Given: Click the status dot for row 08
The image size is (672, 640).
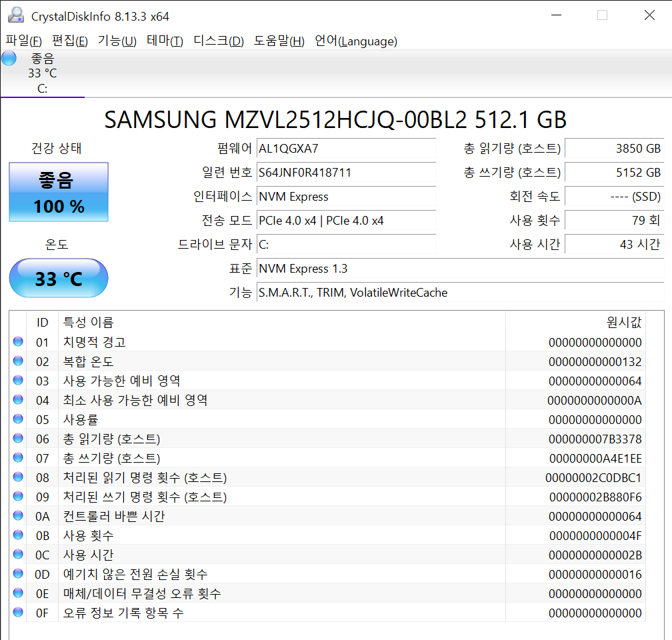Looking at the screenshot, I should pyautogui.click(x=18, y=476).
